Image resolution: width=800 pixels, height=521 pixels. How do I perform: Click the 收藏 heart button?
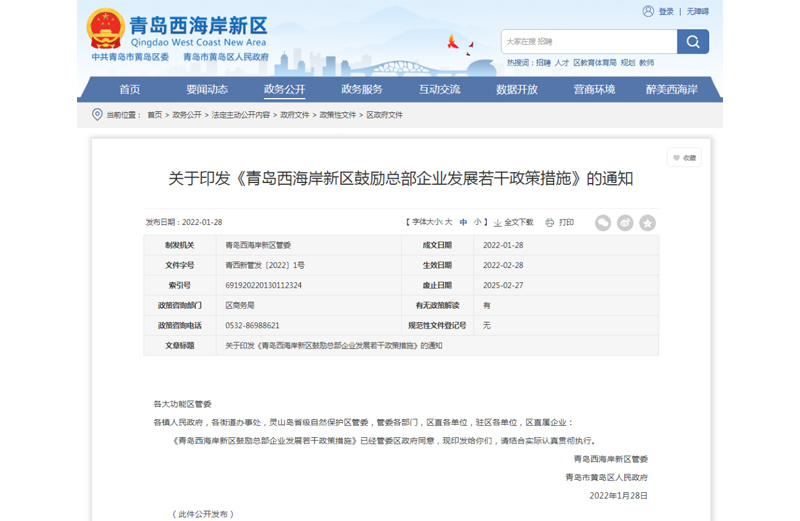point(684,158)
